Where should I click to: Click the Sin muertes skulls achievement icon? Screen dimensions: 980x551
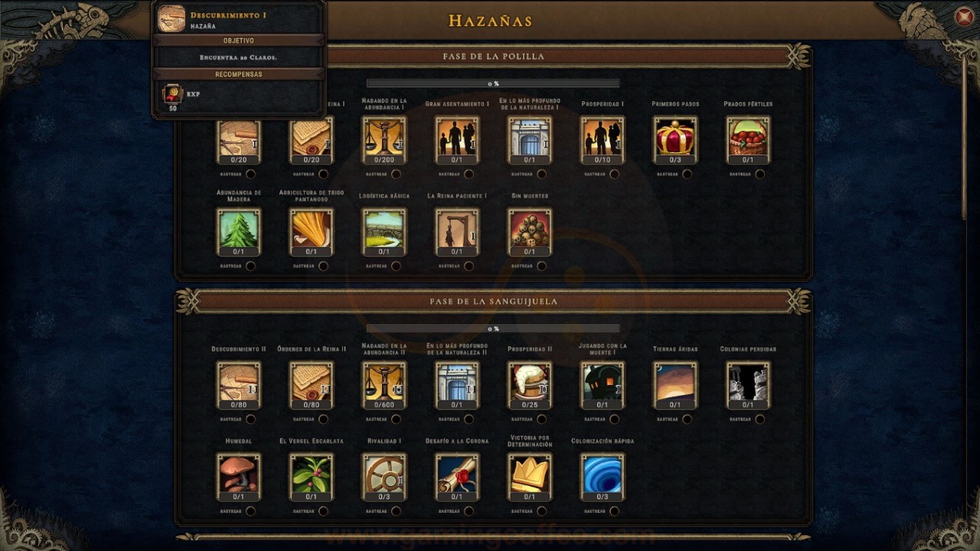point(530,232)
